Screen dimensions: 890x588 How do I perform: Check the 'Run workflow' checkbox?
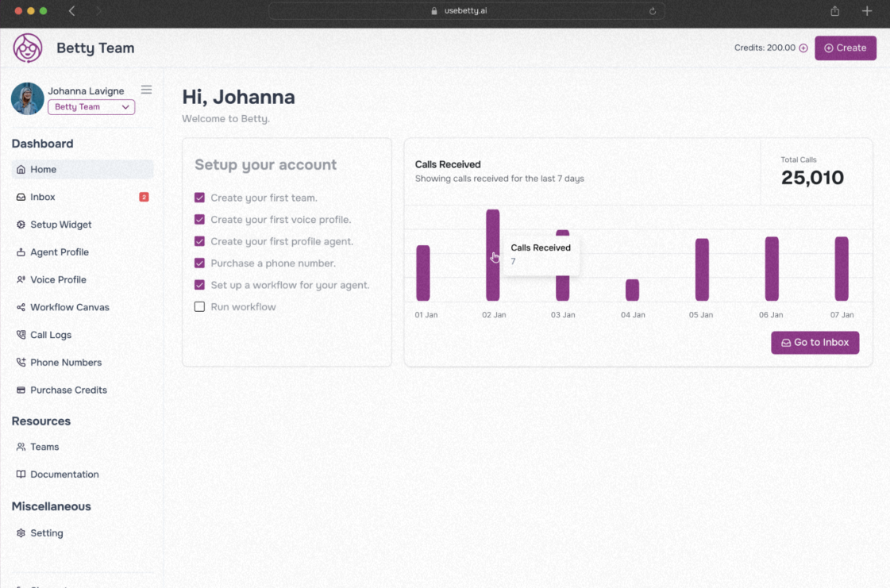(199, 306)
